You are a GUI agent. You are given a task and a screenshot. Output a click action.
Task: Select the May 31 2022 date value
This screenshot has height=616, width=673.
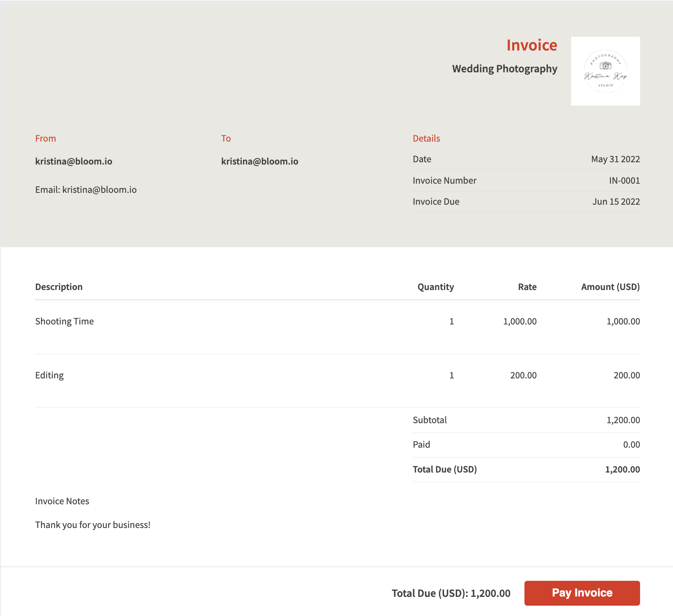tap(616, 159)
